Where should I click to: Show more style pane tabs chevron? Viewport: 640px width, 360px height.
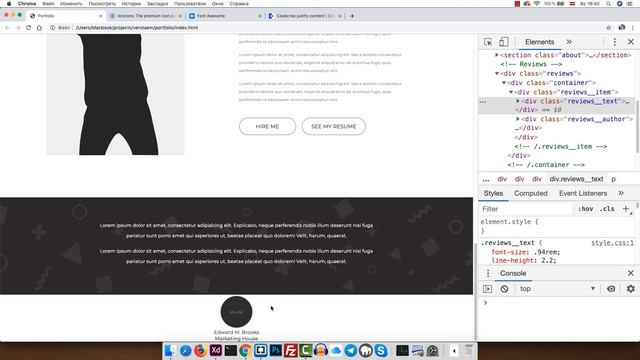621,193
